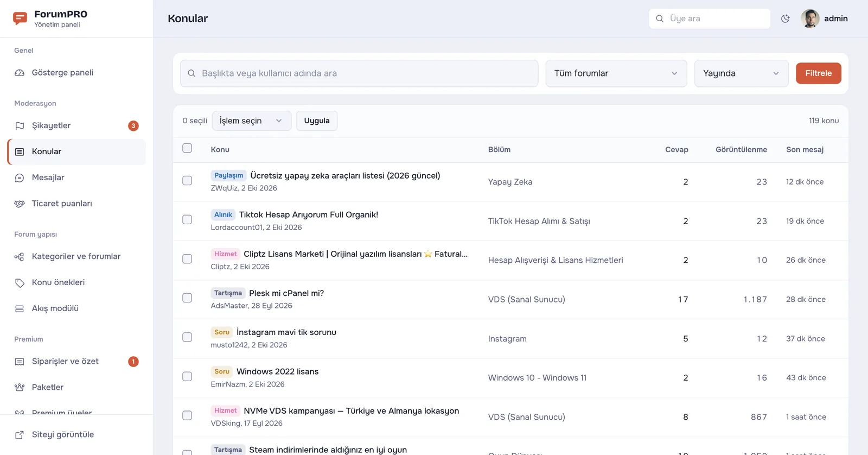Viewport: 868px width, 455px height.
Task: Click Hesap Alışverişi & Lisans Hizmetleri cell
Action: 556,261
